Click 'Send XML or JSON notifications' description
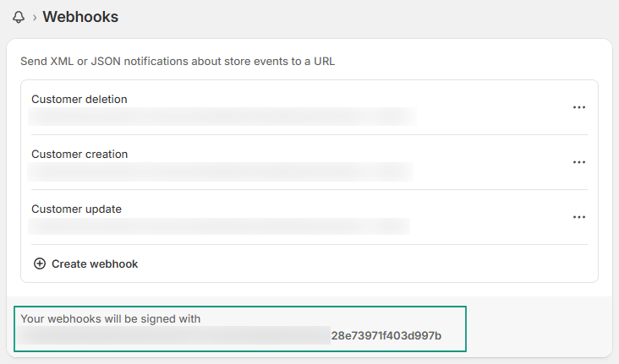The image size is (619, 364). pyautogui.click(x=178, y=62)
